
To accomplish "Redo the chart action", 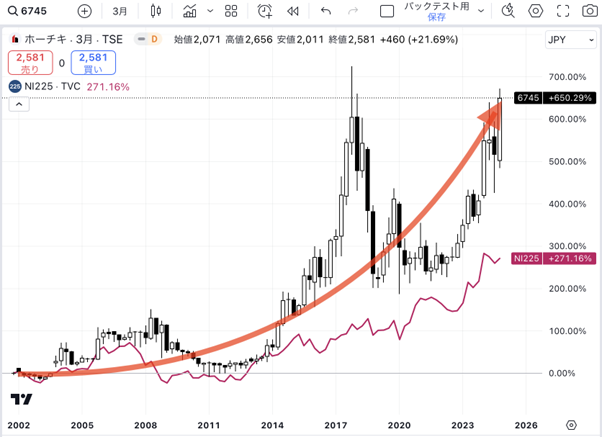I will 356,11.
